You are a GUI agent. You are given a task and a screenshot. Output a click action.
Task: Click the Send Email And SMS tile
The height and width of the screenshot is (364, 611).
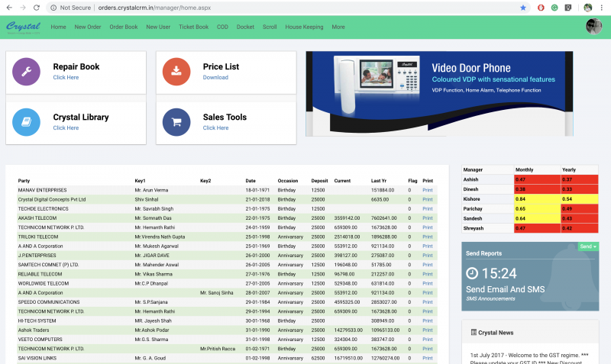click(530, 276)
